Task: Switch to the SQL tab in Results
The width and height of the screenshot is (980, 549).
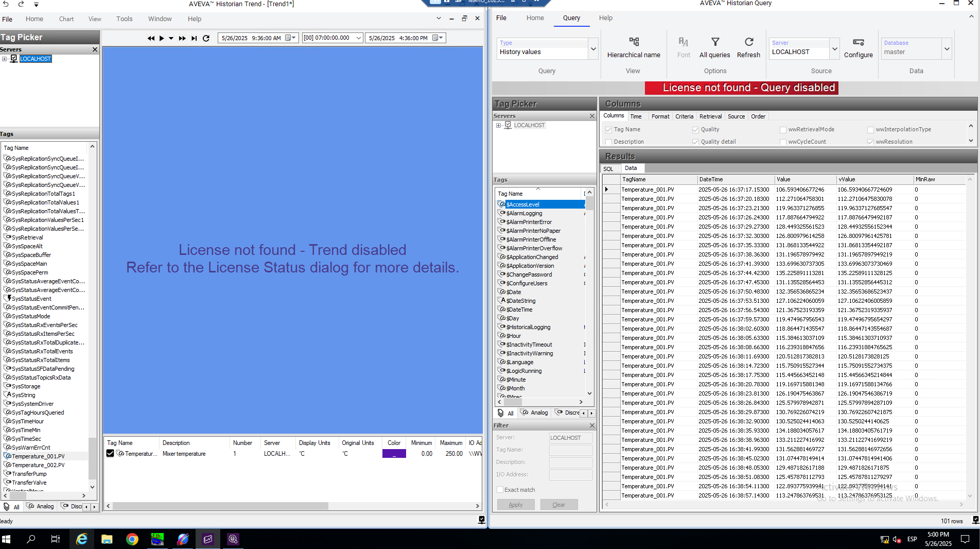Action: [608, 169]
